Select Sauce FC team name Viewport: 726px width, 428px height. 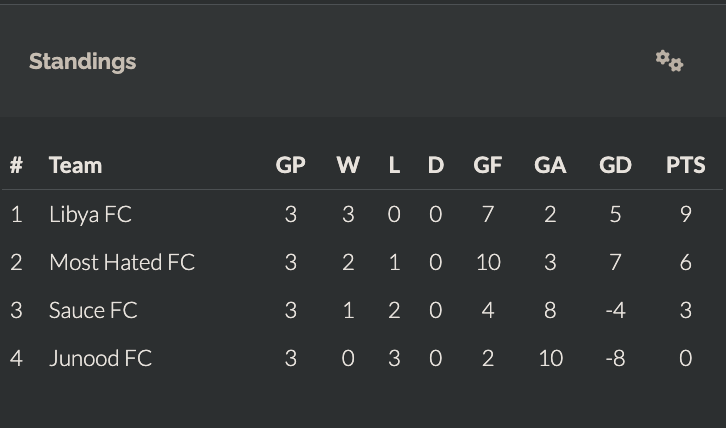click(93, 310)
